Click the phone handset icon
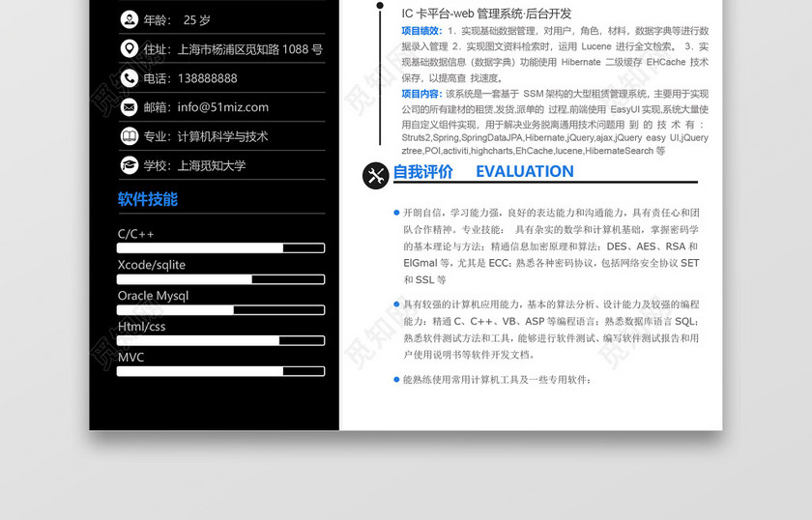Image resolution: width=812 pixels, height=520 pixels. [x=129, y=78]
